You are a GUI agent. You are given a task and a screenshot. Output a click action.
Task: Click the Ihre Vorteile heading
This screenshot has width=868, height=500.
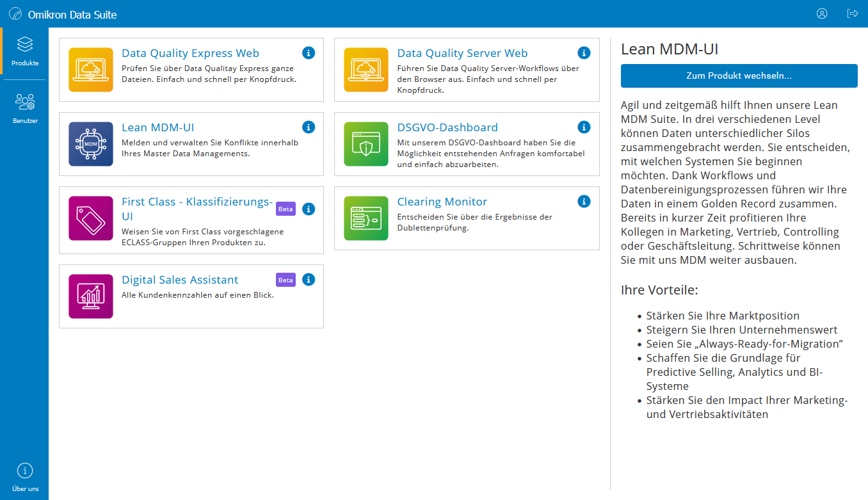(x=659, y=290)
